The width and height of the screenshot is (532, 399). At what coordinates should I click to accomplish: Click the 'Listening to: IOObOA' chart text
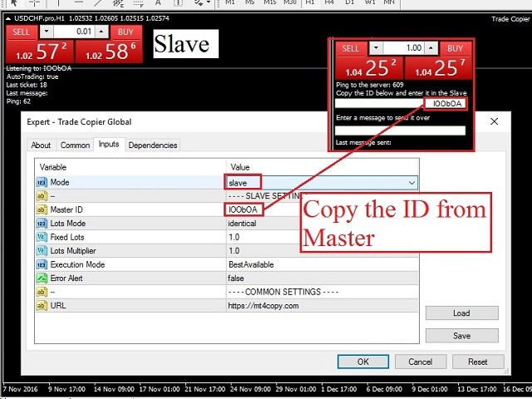click(x=39, y=68)
